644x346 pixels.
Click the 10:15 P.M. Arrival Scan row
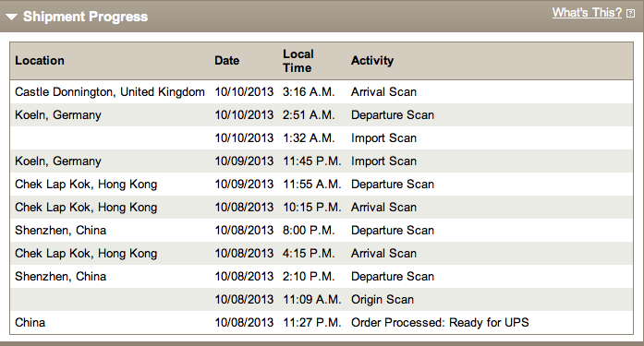click(322, 207)
